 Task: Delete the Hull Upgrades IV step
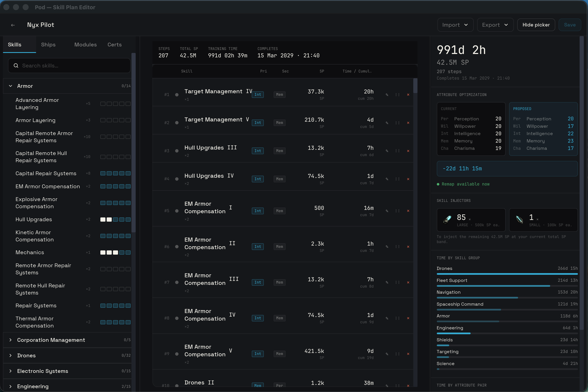pyautogui.click(x=408, y=179)
